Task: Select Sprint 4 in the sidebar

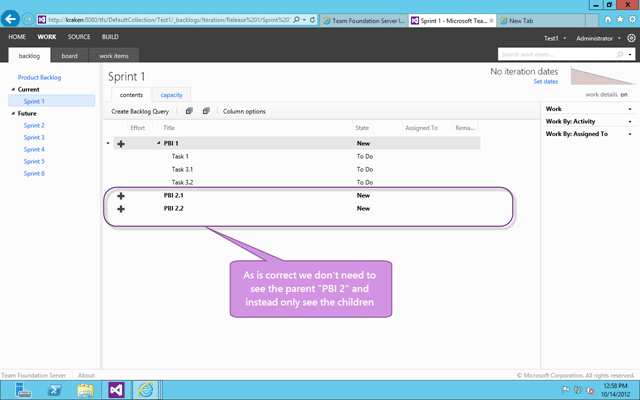Action: tap(34, 149)
